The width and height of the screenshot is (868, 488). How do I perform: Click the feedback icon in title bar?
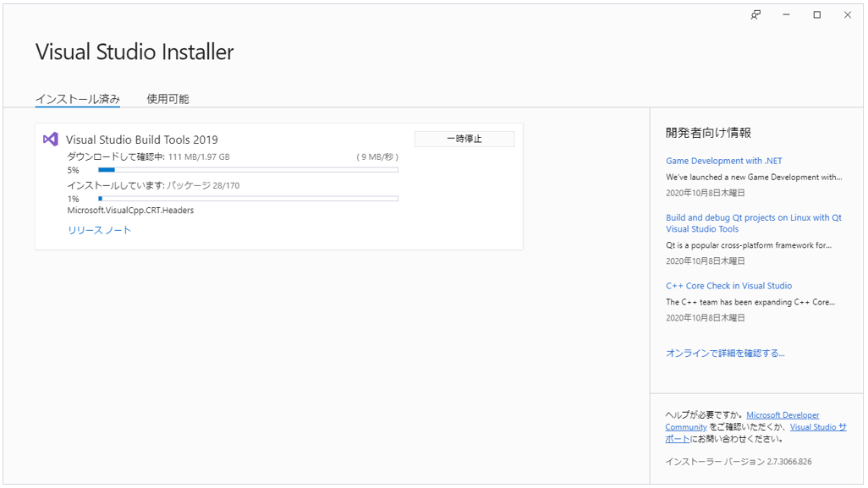click(755, 15)
